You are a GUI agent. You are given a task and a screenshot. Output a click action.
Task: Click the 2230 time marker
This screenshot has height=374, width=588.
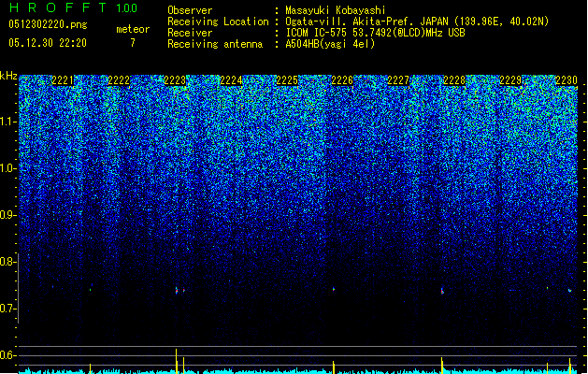[x=566, y=80]
